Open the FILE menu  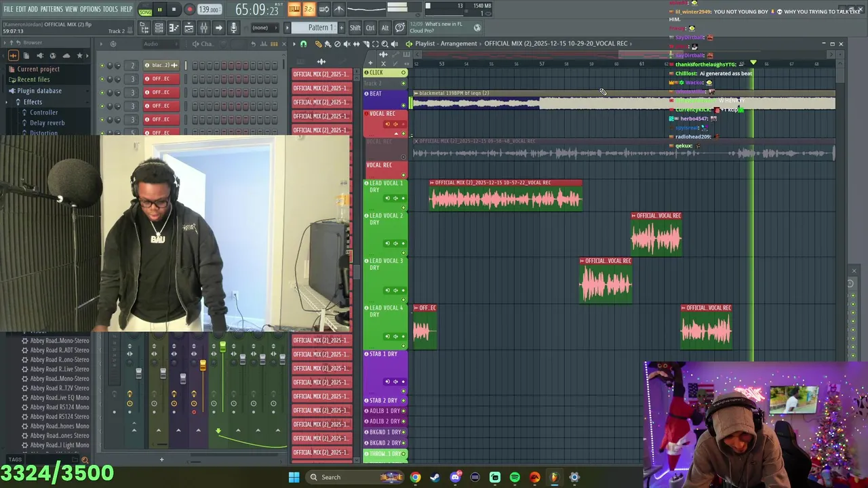coord(8,9)
